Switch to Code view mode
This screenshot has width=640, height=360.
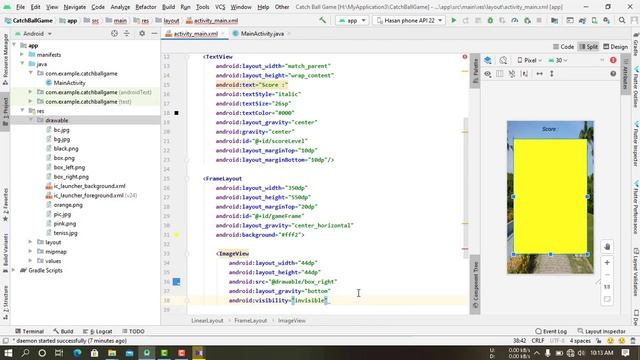[563, 47]
